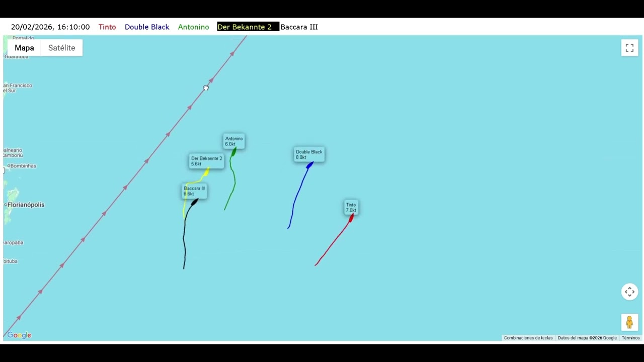Toggle fullscreen map view
The width and height of the screenshot is (644, 362).
pyautogui.click(x=629, y=48)
